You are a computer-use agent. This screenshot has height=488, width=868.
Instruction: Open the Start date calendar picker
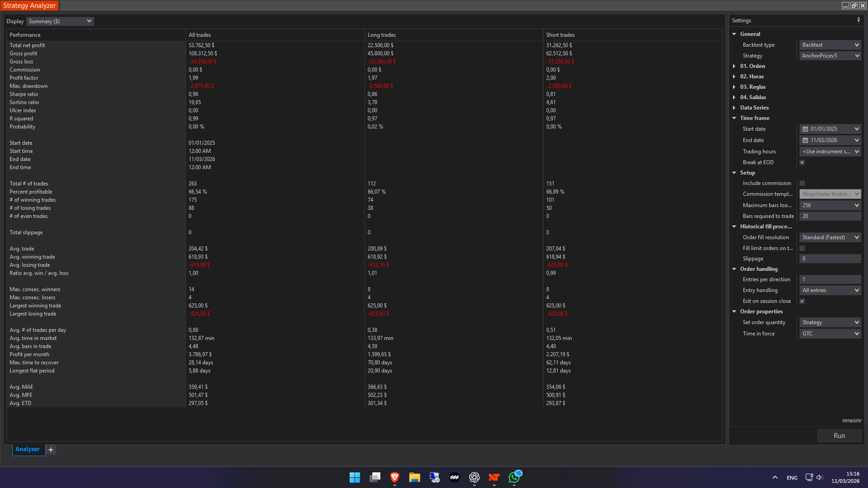(x=805, y=129)
